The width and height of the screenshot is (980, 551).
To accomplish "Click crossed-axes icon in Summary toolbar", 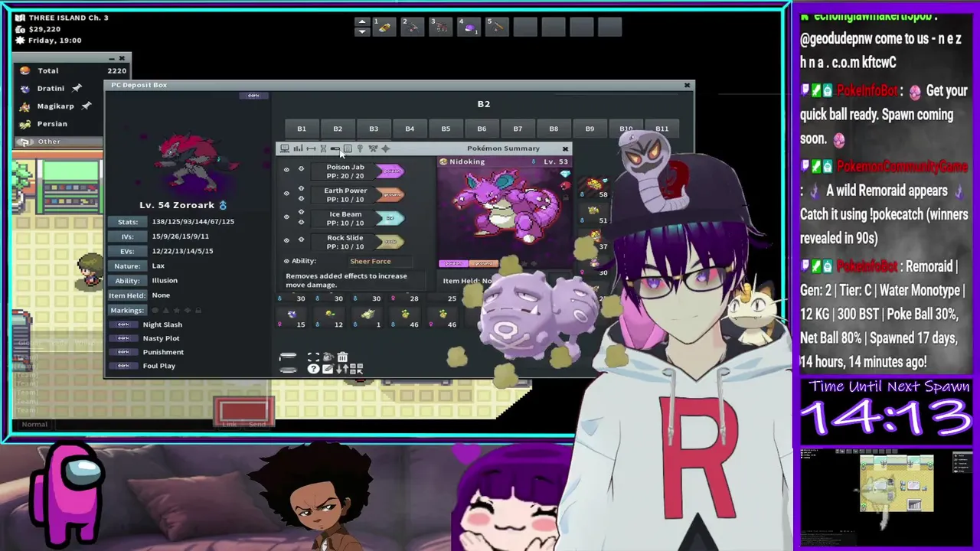I will (373, 148).
